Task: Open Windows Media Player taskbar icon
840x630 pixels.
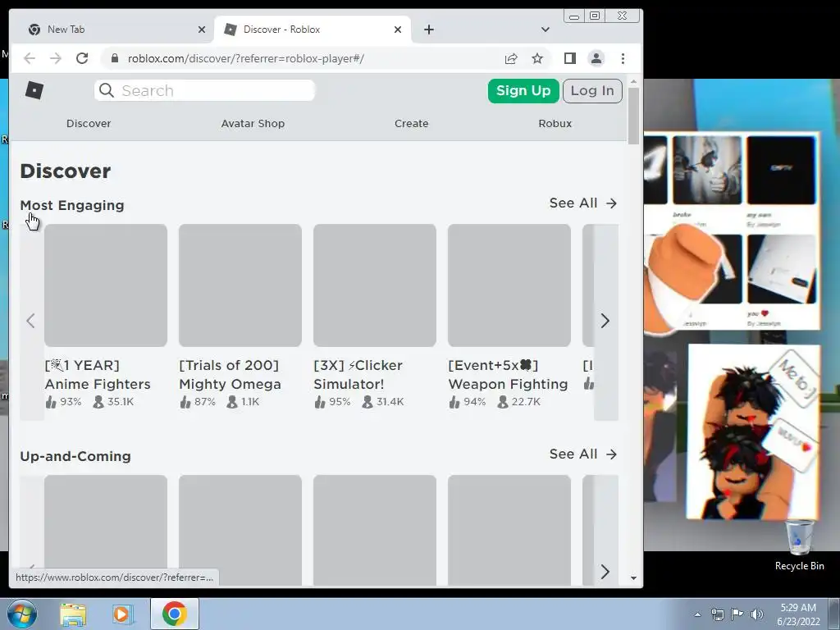Action: click(121, 614)
